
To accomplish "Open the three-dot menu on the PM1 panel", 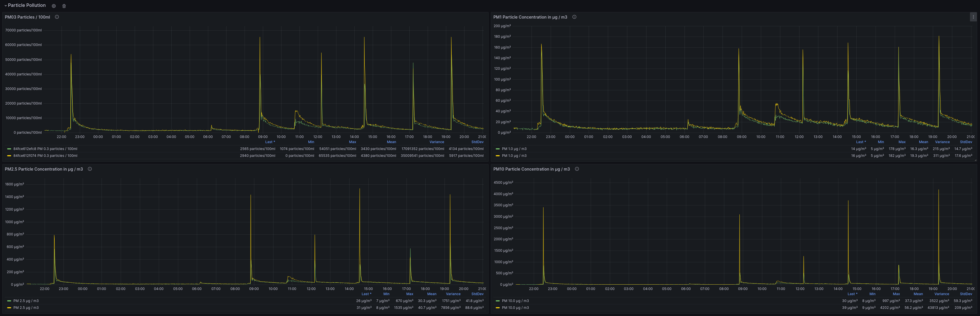I will pos(973,17).
